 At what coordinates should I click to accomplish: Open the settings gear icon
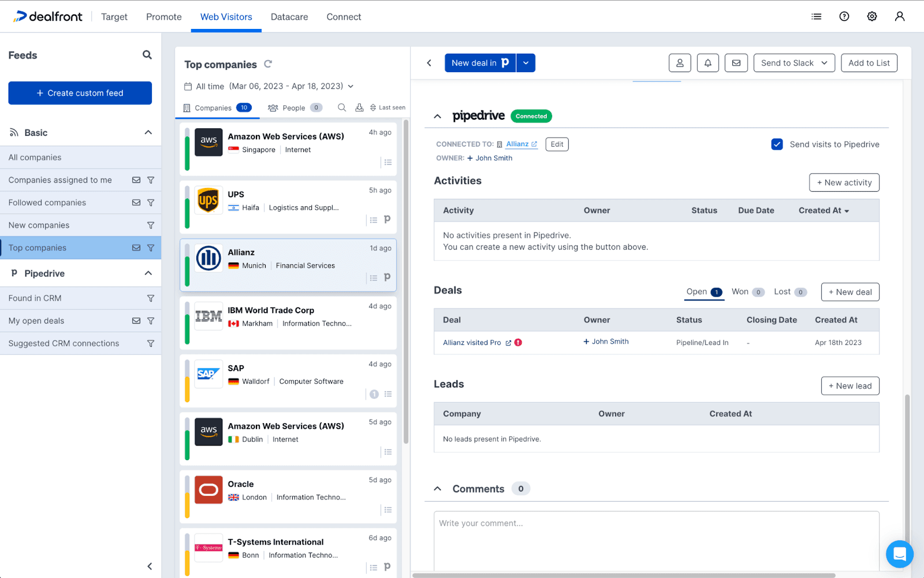(x=871, y=17)
